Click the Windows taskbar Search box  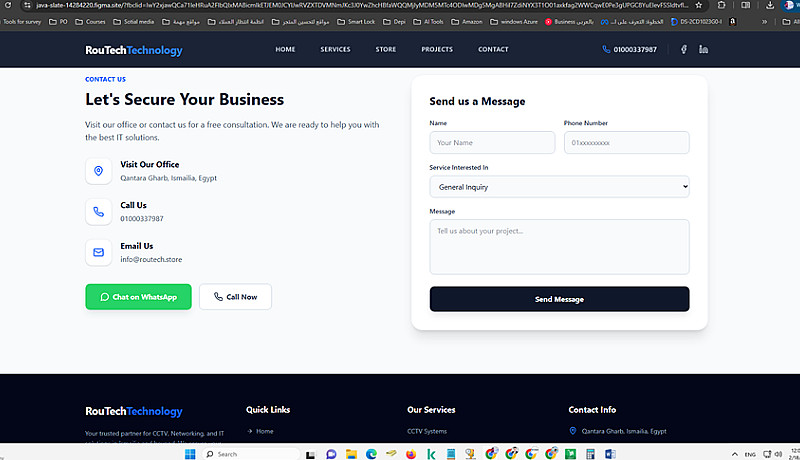250,454
